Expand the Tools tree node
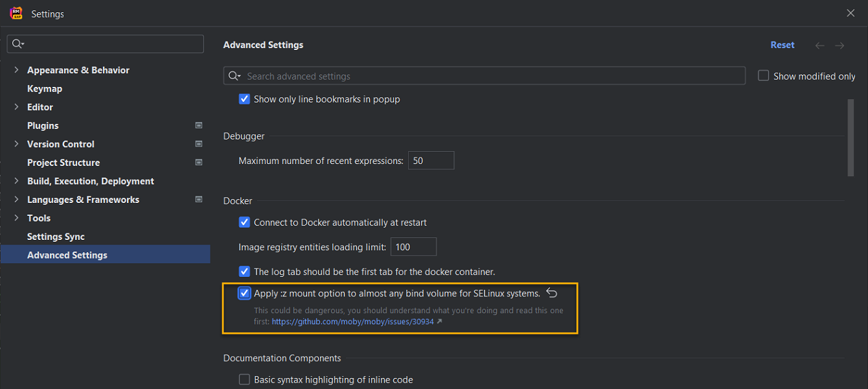The image size is (868, 389). click(16, 218)
